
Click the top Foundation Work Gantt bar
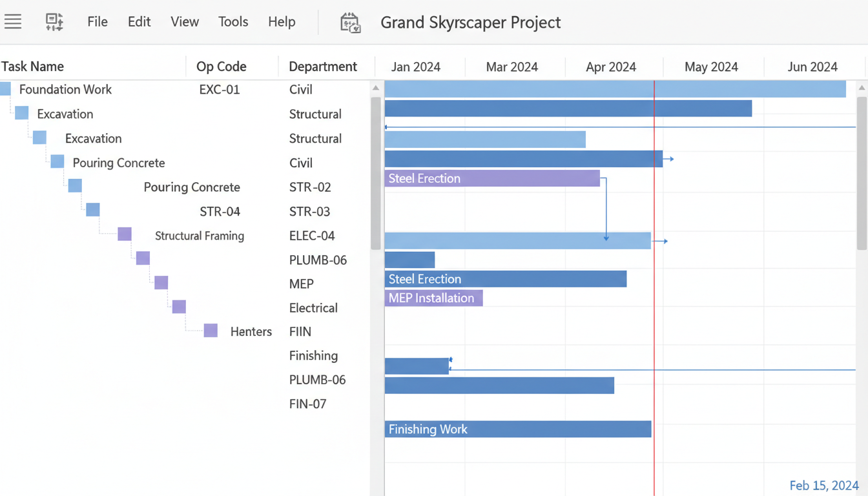point(615,89)
